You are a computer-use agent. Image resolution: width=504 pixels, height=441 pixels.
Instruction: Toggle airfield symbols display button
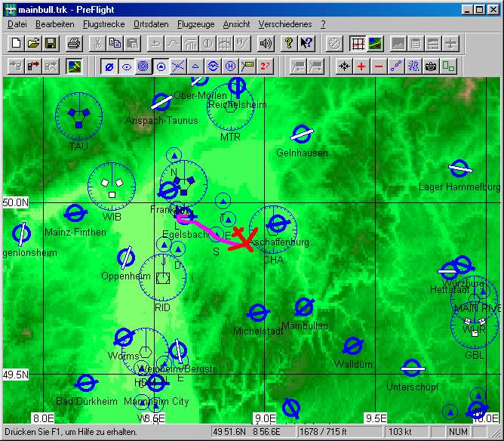tap(109, 66)
